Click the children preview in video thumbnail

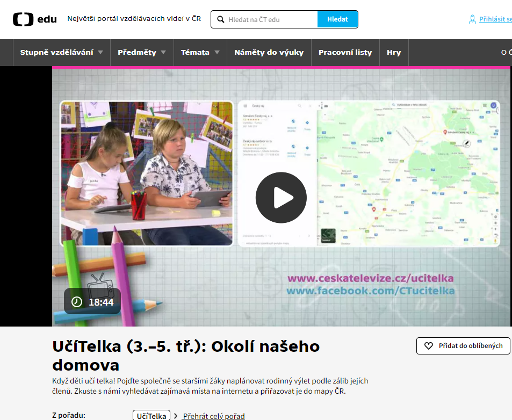tap(146, 173)
